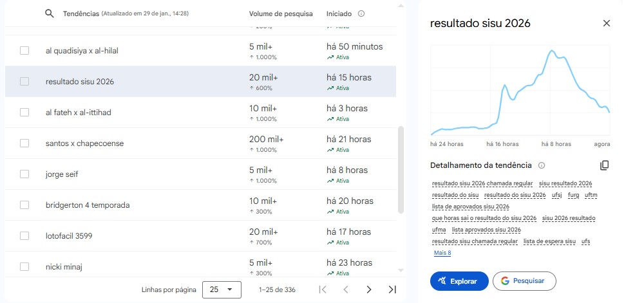
Task: Close the resultado sisu 2026 panel
Action: point(606,23)
